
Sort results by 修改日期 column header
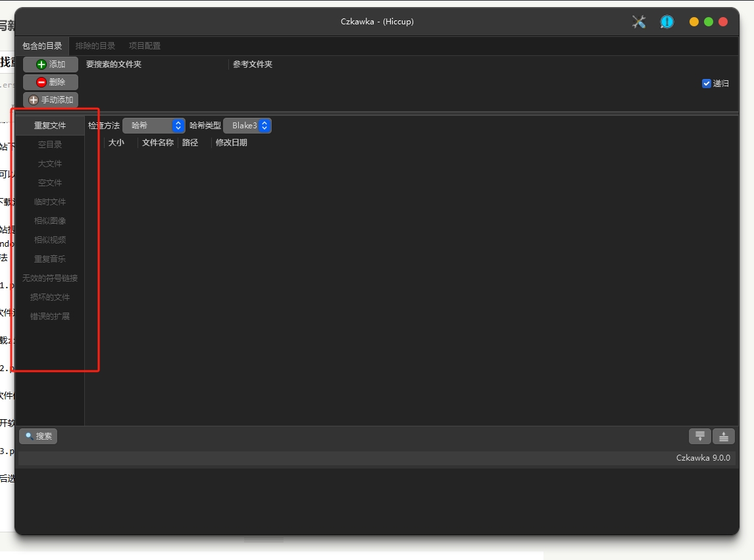(232, 143)
